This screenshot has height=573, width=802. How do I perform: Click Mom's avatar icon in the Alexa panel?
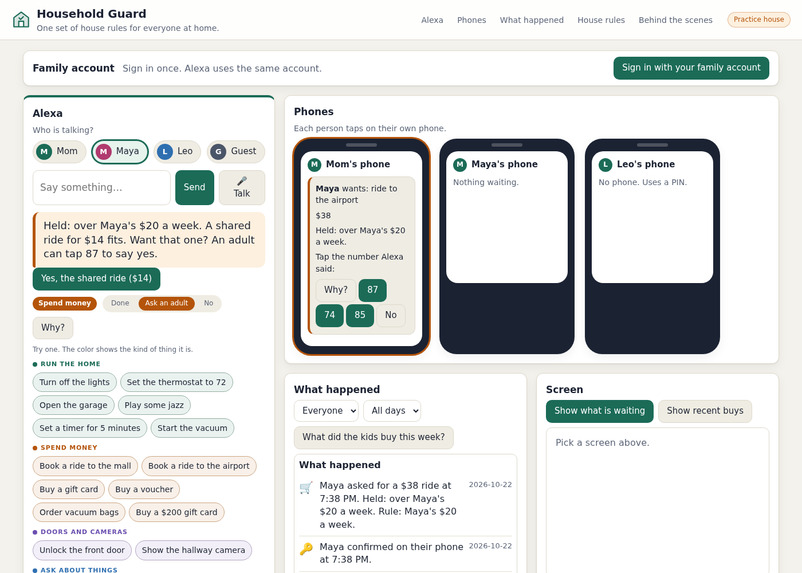(x=44, y=151)
